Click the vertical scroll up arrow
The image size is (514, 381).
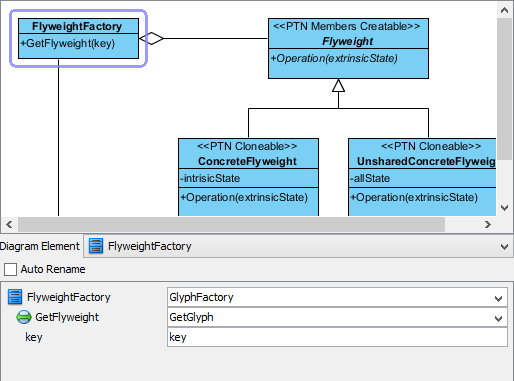click(x=504, y=10)
